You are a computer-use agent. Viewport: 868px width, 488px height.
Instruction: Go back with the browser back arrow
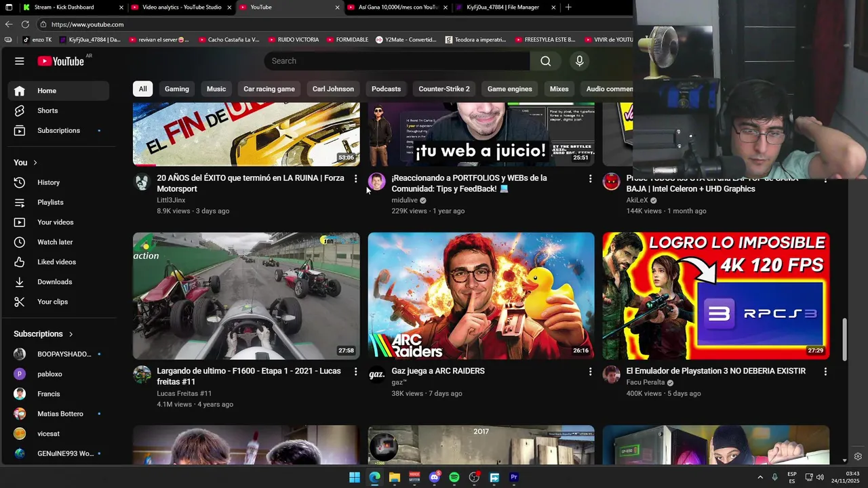click(x=9, y=24)
